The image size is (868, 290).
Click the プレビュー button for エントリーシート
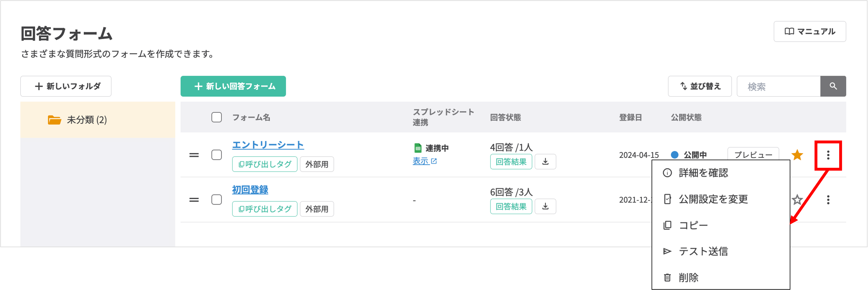pos(753,155)
